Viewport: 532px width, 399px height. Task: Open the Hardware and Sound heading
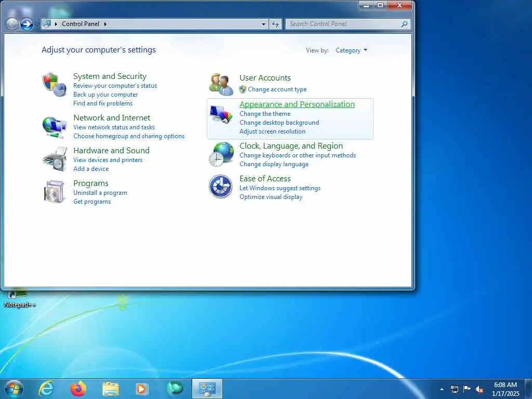111,150
